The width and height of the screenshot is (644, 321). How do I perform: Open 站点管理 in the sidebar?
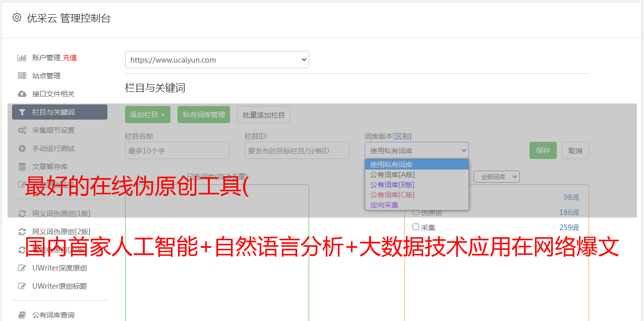(x=46, y=76)
